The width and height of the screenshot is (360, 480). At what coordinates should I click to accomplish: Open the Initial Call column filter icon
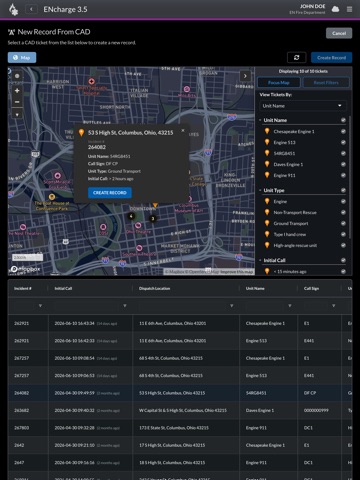[x=125, y=306]
